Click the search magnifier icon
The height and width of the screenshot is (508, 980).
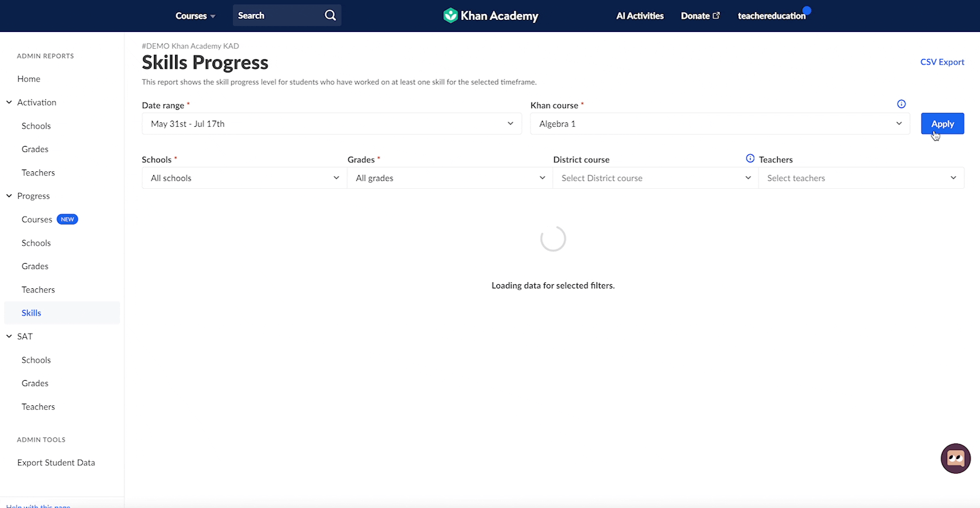[x=330, y=16]
